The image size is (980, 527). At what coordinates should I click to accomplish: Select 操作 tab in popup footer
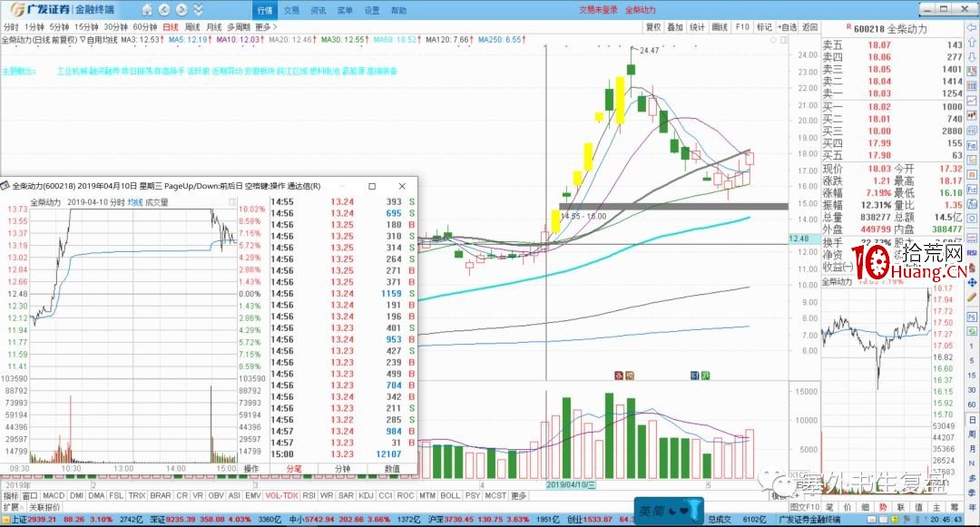pyautogui.click(x=251, y=468)
